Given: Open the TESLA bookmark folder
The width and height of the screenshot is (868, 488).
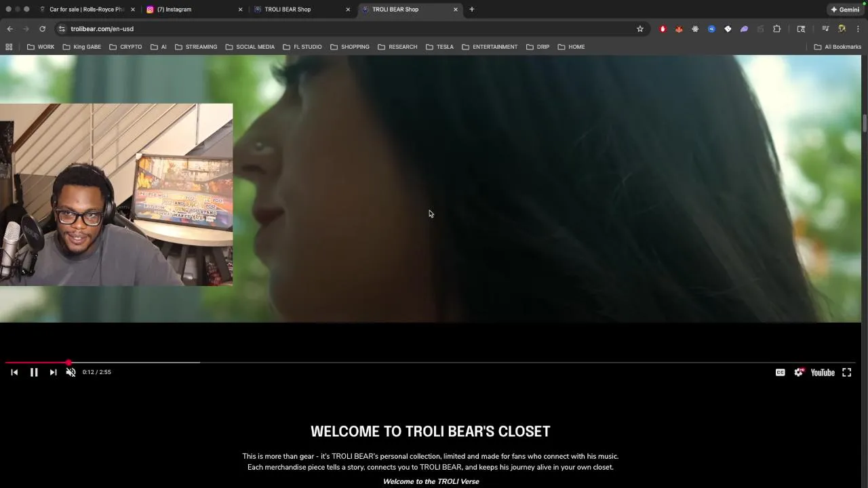Looking at the screenshot, I should click(439, 47).
